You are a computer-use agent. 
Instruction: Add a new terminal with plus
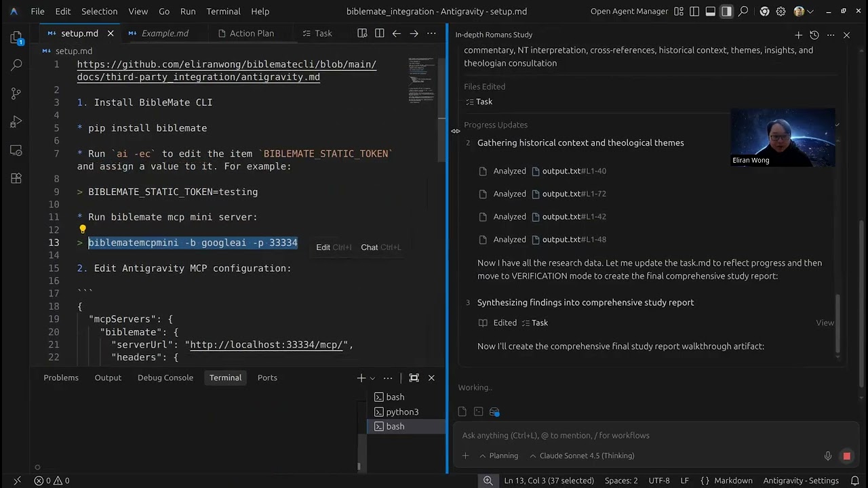point(361,378)
